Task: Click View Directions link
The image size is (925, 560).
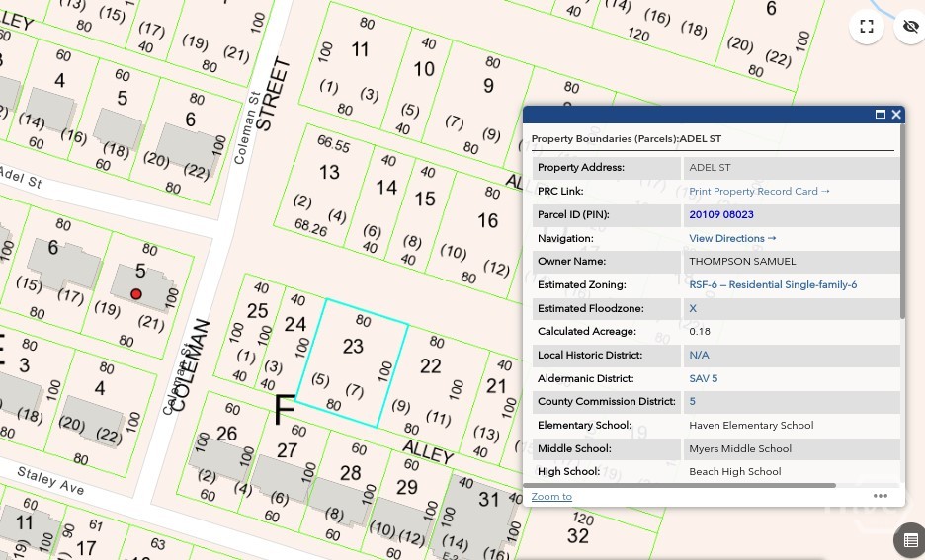Action: tap(732, 238)
